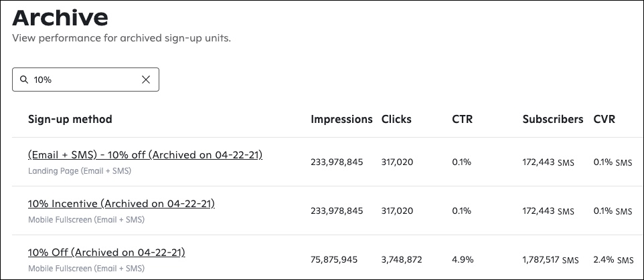Click the CTR column header
Image resolution: width=644 pixels, height=280 pixels.
click(462, 119)
